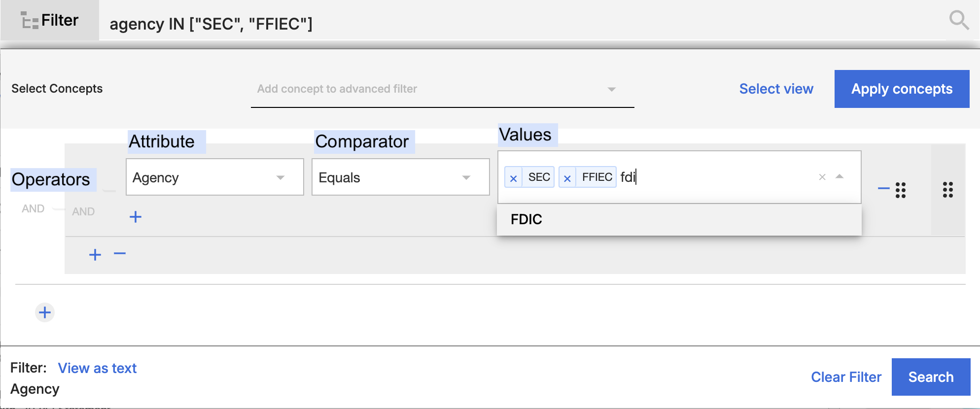Collapse the Values dropdown arrow
The width and height of the screenshot is (980, 409).
(840, 176)
